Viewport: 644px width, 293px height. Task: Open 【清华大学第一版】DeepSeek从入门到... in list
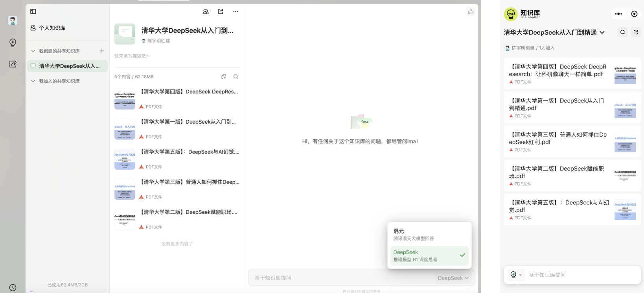(177, 129)
